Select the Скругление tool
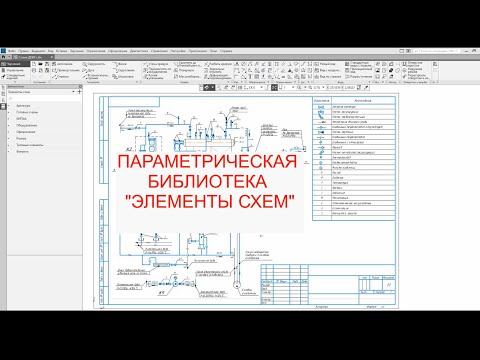 coord(124,70)
